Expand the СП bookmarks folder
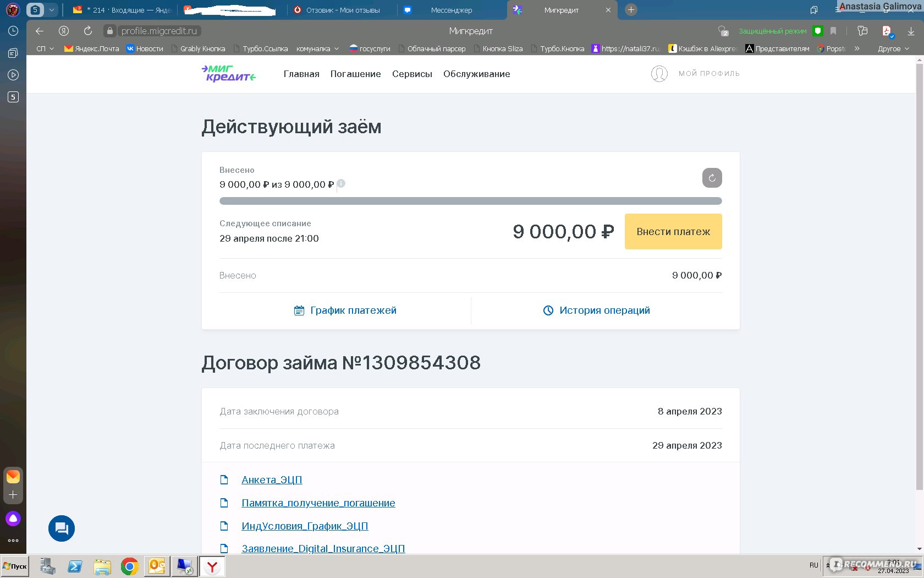The width and height of the screenshot is (924, 578). [45, 48]
